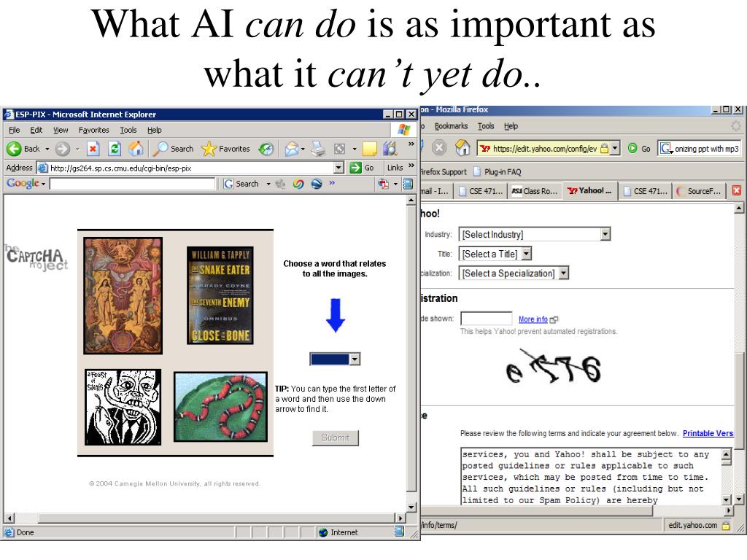Click the Firefox Go button

[639, 149]
